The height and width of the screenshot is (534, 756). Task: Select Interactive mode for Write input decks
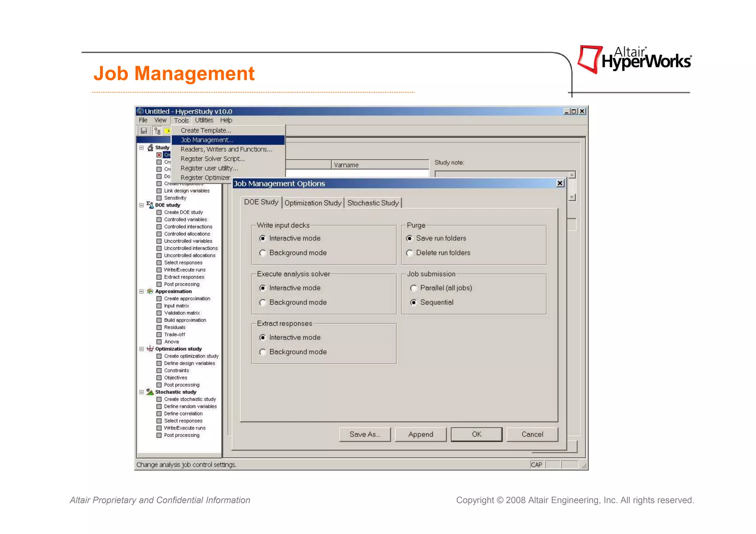(x=263, y=238)
